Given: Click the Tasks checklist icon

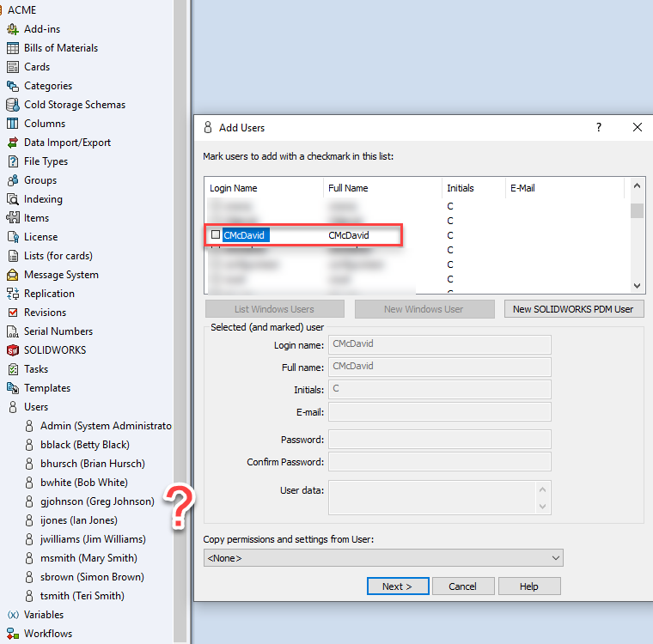Looking at the screenshot, I should [13, 369].
